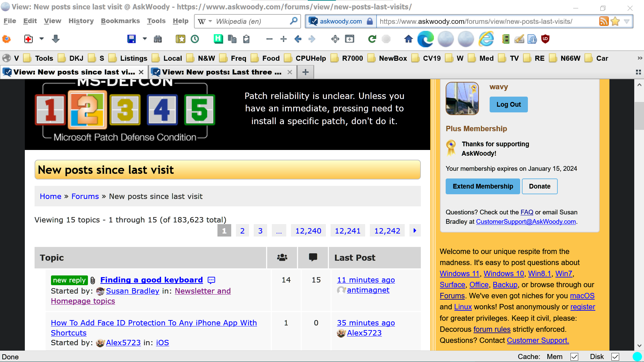Click the blue back arrow icon
Image resolution: width=644 pixels, height=362 pixels.
pos(298,39)
